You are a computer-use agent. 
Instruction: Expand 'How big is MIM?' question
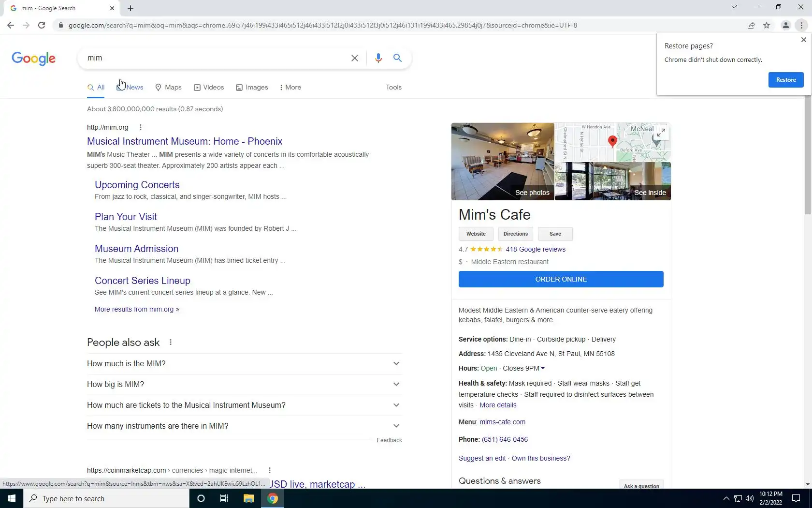click(x=244, y=385)
